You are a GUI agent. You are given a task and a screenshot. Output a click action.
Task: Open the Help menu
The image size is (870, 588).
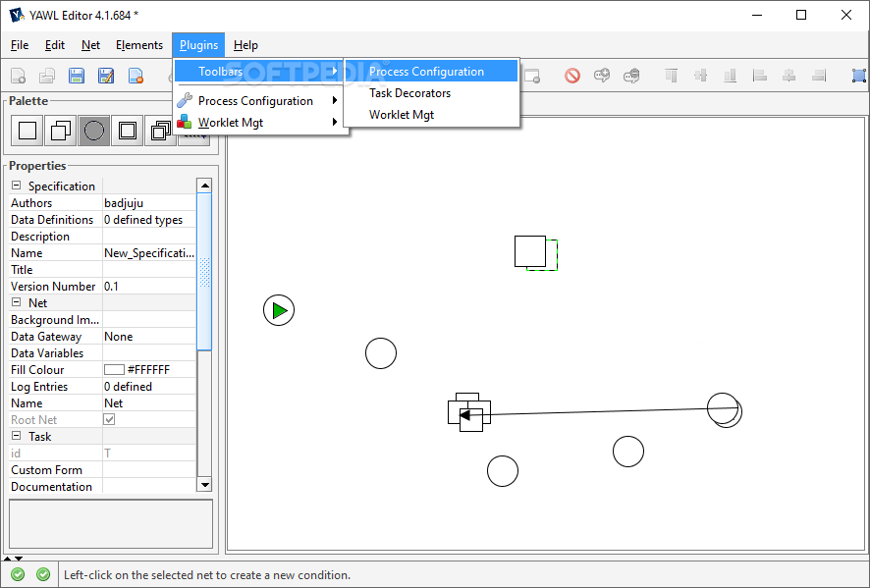pyautogui.click(x=245, y=45)
